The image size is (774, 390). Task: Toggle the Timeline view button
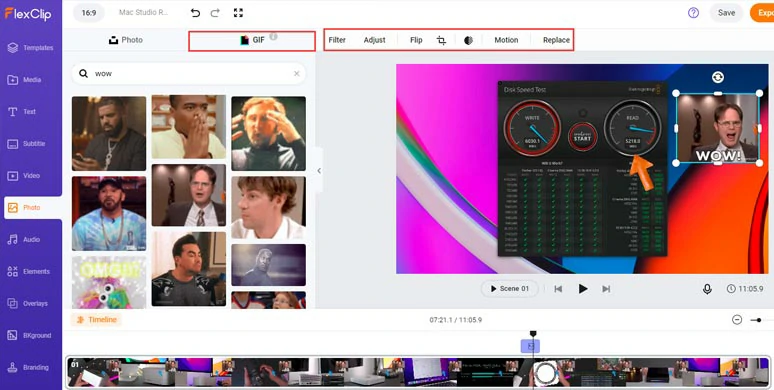click(96, 319)
